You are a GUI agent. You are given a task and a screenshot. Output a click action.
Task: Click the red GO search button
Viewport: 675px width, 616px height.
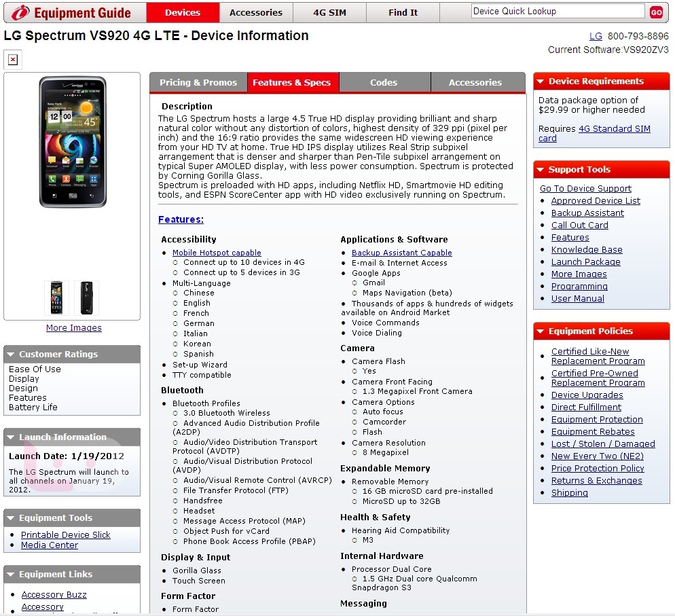[x=656, y=12]
